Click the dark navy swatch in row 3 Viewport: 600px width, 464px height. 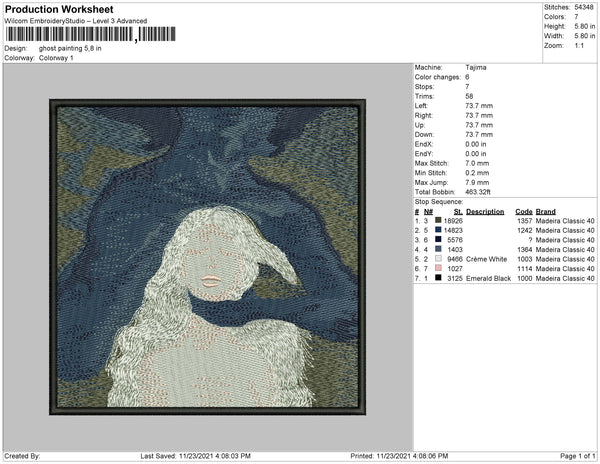[x=438, y=239]
